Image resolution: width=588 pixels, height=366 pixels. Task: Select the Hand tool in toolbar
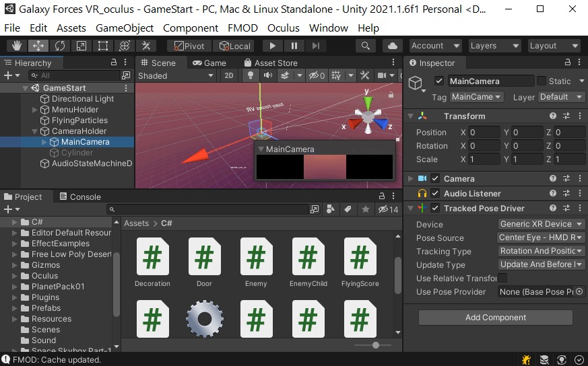click(x=16, y=46)
